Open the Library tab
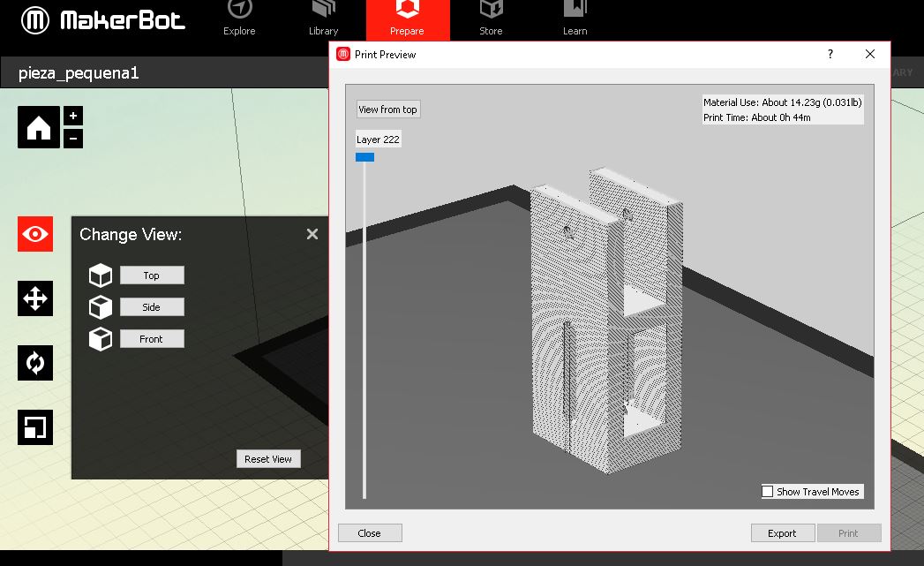The height and width of the screenshot is (566, 924). [324, 19]
